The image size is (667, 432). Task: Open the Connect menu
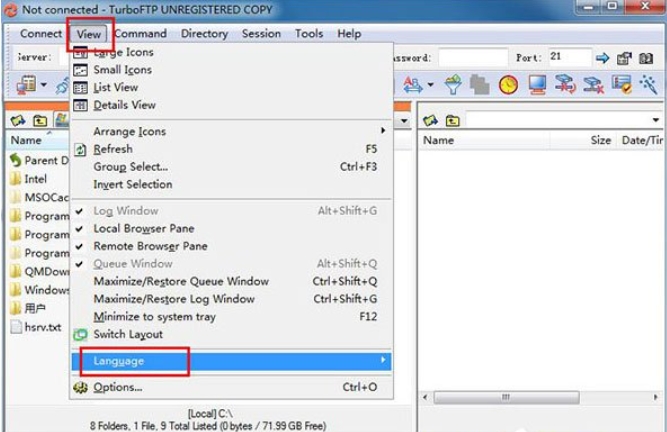tap(41, 34)
